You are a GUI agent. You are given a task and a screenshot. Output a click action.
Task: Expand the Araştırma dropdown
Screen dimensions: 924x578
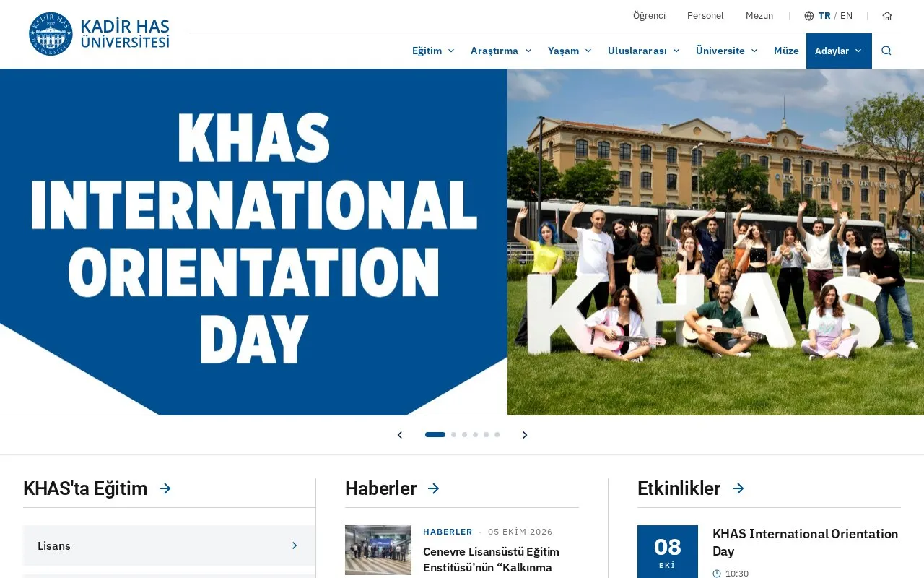[x=501, y=51]
